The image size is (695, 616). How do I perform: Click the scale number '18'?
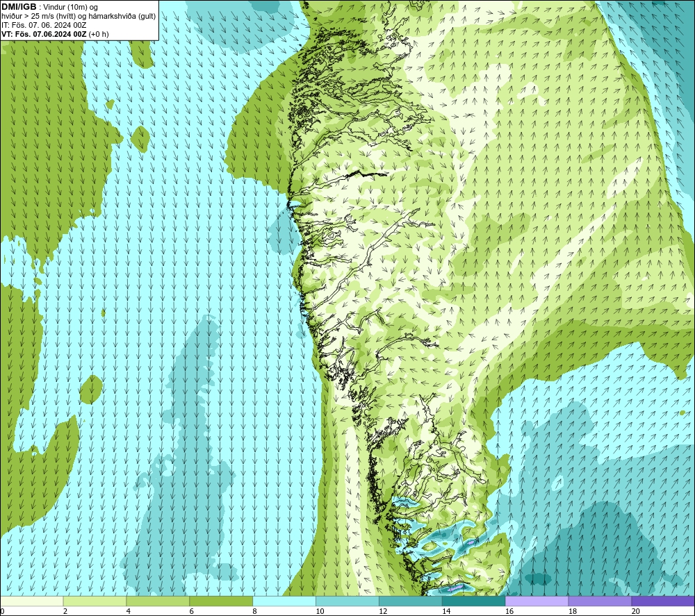coord(572,611)
